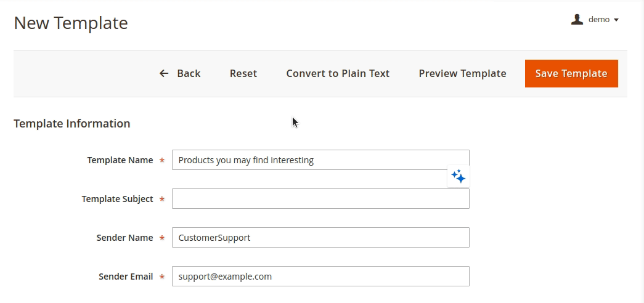The image size is (644, 303).
Task: Click the left arrow icon beside Back
Action: tap(164, 73)
